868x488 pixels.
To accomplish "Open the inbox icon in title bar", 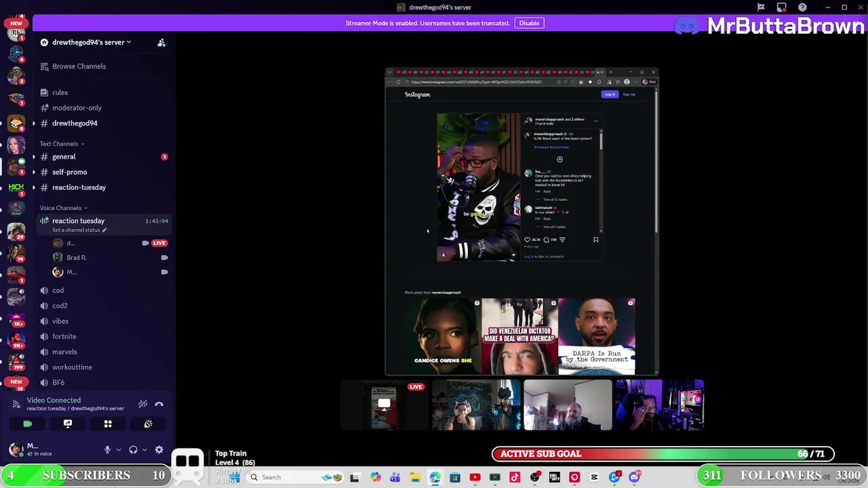I will 782,7.
